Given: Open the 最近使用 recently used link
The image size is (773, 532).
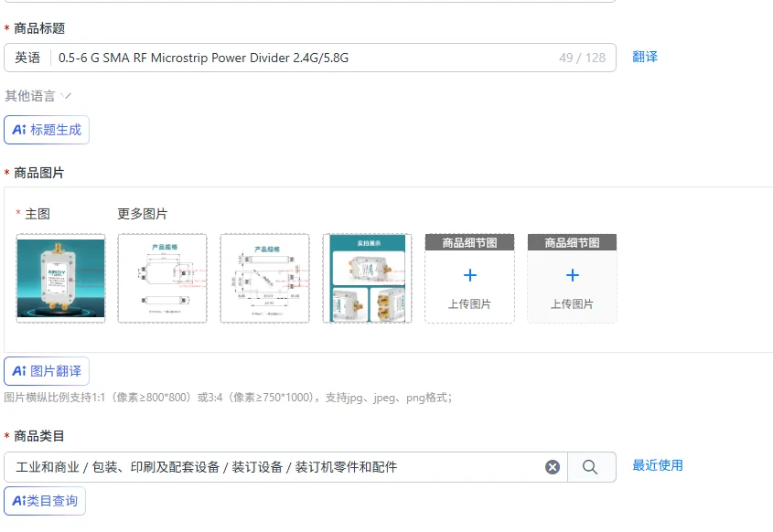Looking at the screenshot, I should pyautogui.click(x=658, y=465).
